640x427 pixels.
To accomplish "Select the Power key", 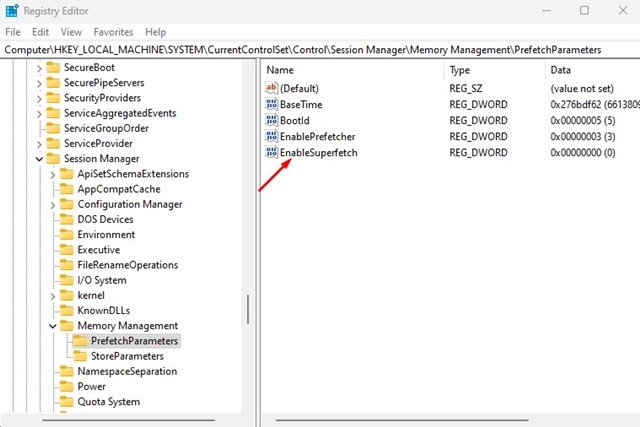I will coord(91,386).
